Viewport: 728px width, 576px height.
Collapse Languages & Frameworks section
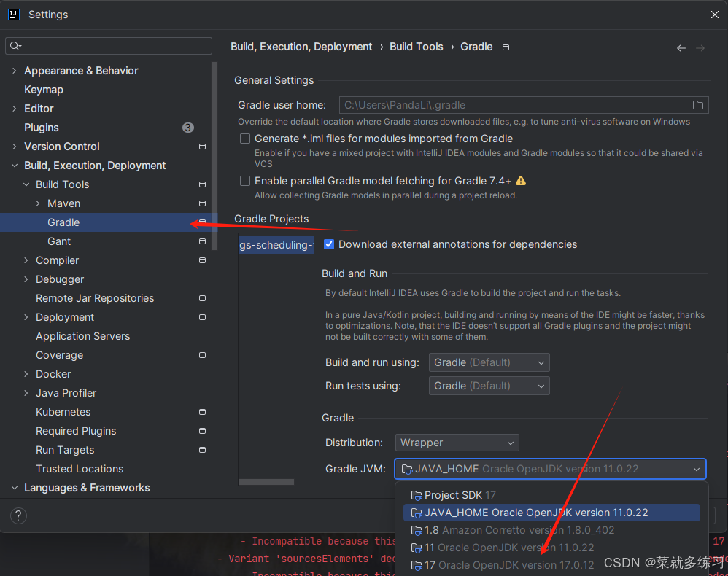15,488
